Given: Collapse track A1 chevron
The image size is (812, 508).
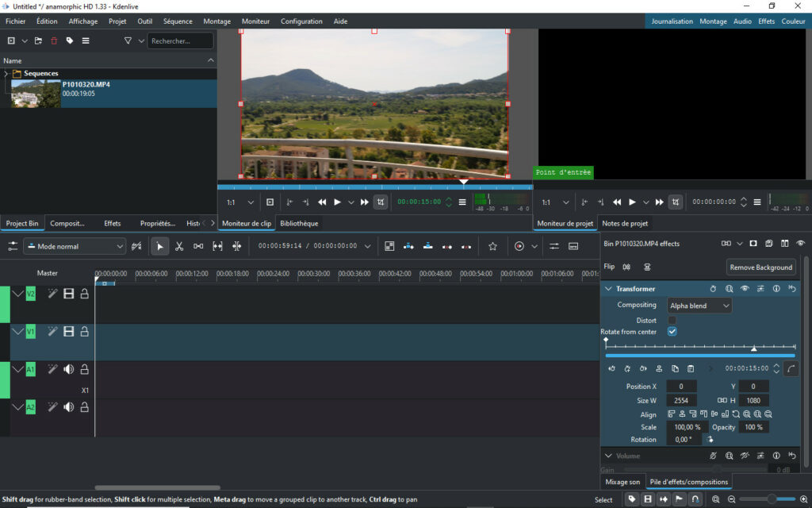Looking at the screenshot, I should point(17,369).
